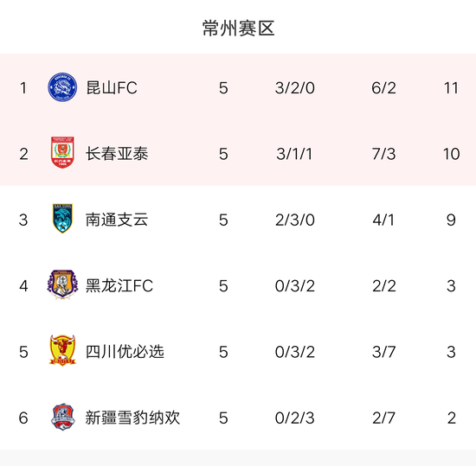The image size is (476, 466).
Task: Click the 黑龙江FC team name
Action: click(x=119, y=286)
